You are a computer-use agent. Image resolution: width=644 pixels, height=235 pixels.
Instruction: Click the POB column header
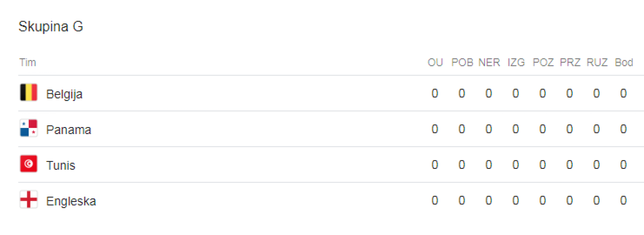[x=462, y=62]
